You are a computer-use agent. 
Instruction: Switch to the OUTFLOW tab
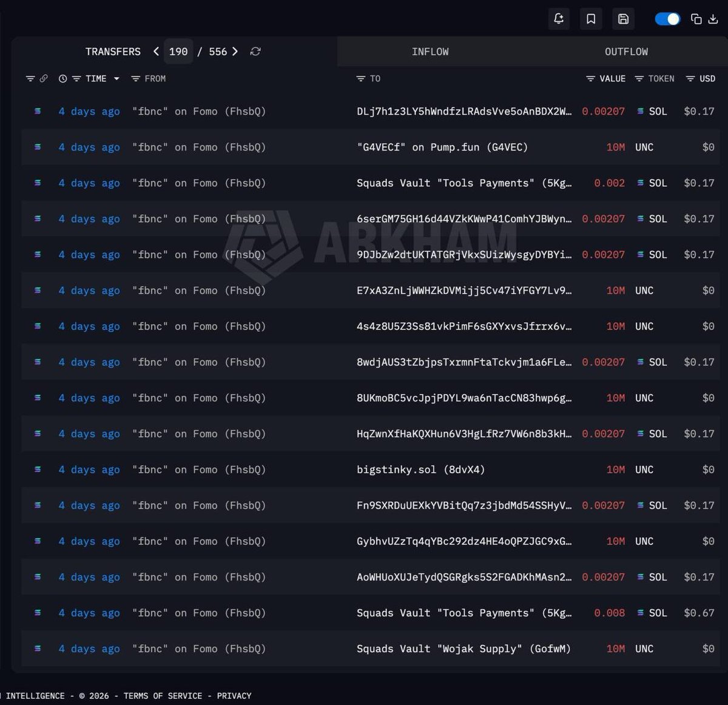pos(626,52)
